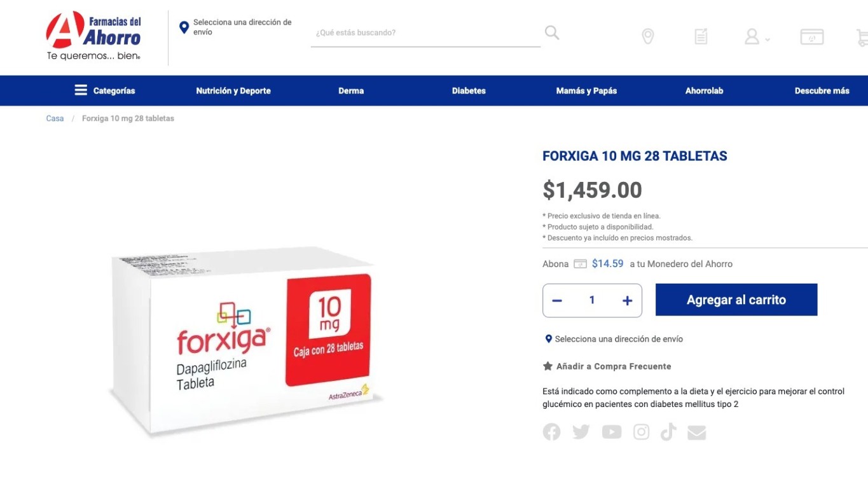Add Forxiga with Agregar al carrito
This screenshot has width=868, height=477.
[736, 300]
